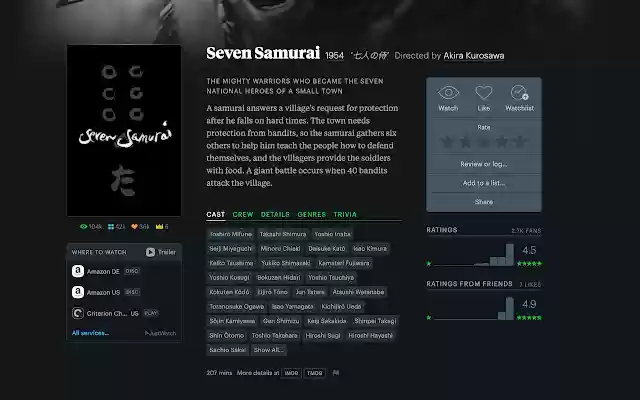Click the 4.5 average rating
The width and height of the screenshot is (640, 400).
click(x=529, y=250)
